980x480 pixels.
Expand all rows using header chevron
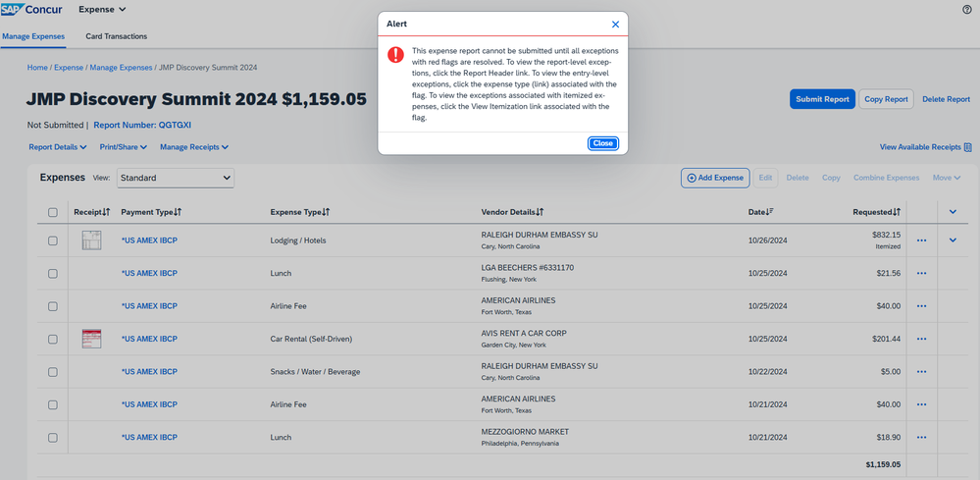pos(953,212)
